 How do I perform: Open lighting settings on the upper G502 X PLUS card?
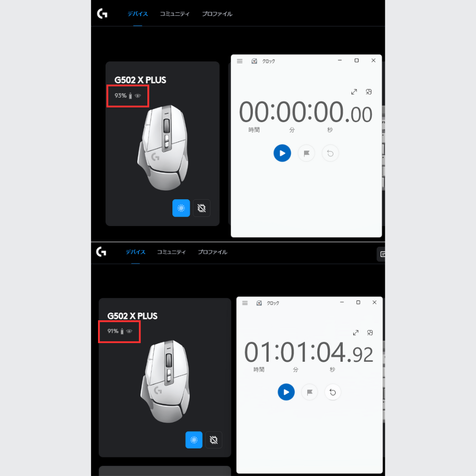coord(181,208)
